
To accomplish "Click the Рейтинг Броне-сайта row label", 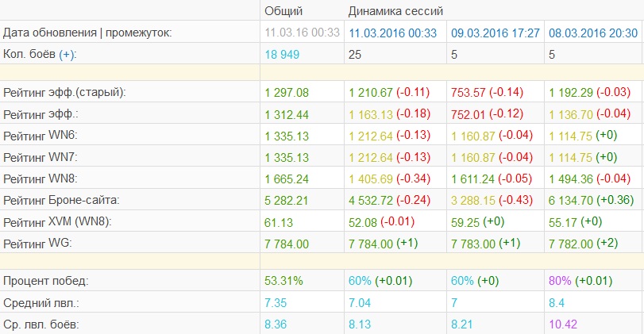I will (61, 200).
